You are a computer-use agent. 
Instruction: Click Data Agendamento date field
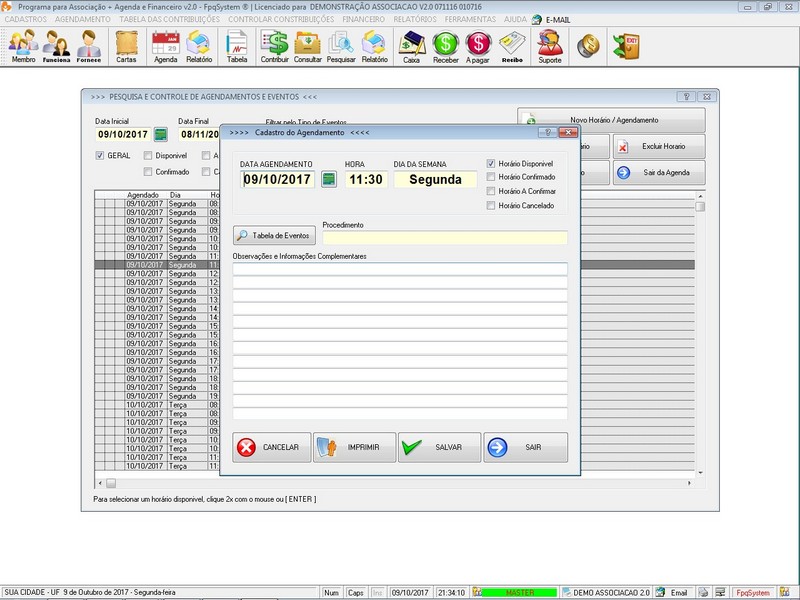(278, 180)
